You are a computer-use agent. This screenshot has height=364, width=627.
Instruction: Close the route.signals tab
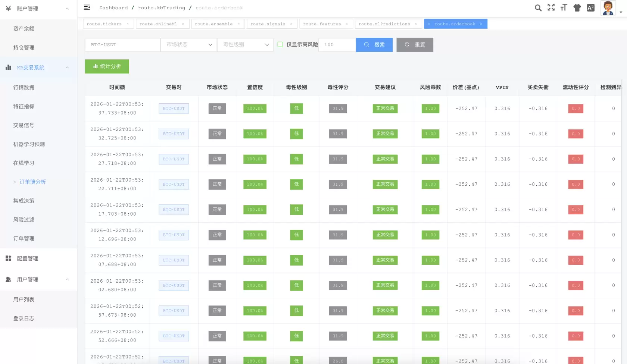291,24
